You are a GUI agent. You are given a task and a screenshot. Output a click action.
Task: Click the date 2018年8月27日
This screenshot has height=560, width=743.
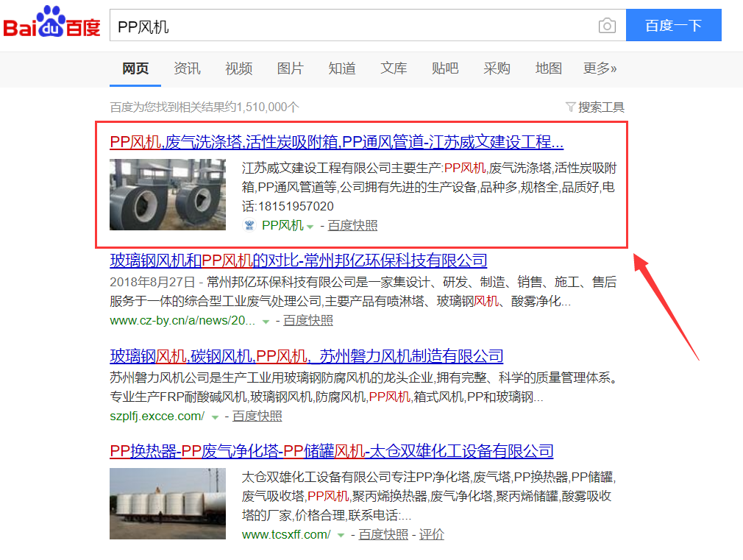152,282
